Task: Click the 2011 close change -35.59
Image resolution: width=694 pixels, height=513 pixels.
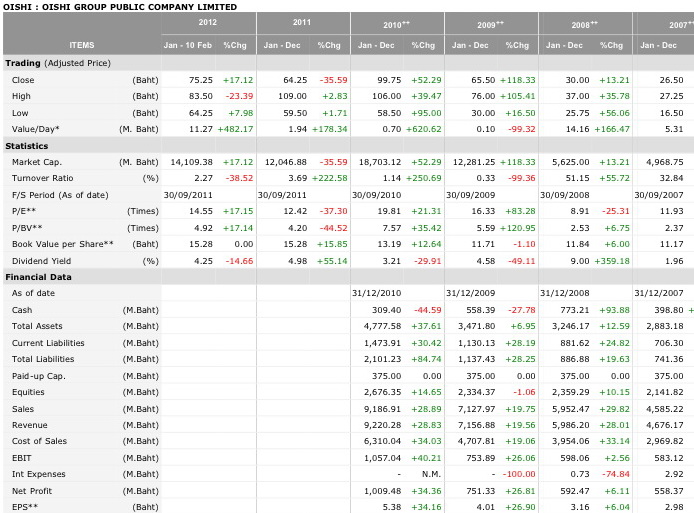Action: (x=334, y=80)
